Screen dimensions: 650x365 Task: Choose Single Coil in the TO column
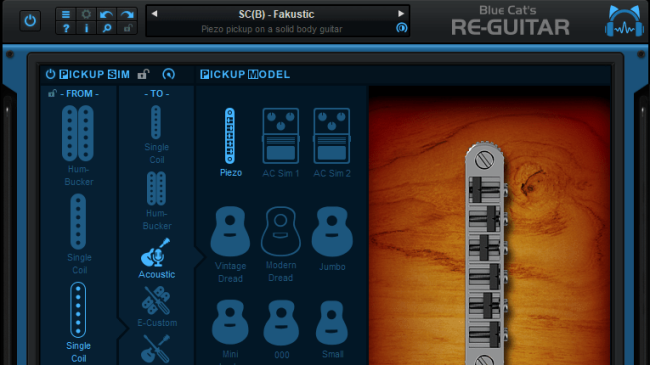tap(156, 134)
